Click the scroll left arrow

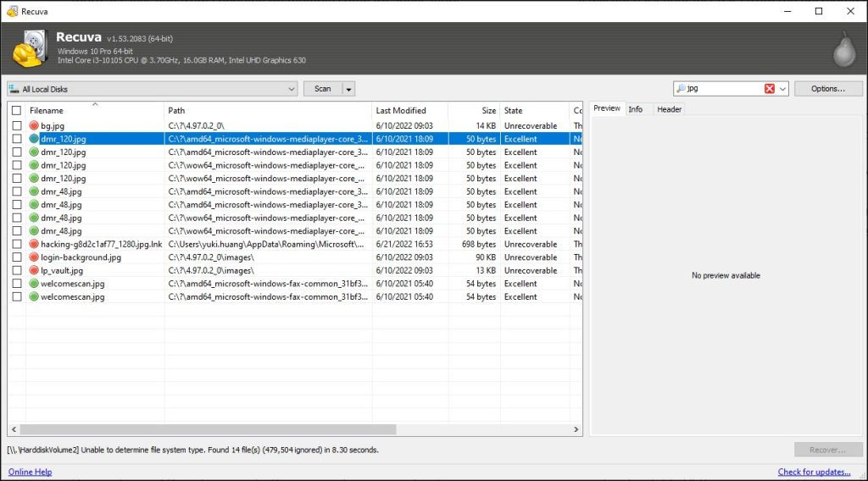pyautogui.click(x=14, y=429)
